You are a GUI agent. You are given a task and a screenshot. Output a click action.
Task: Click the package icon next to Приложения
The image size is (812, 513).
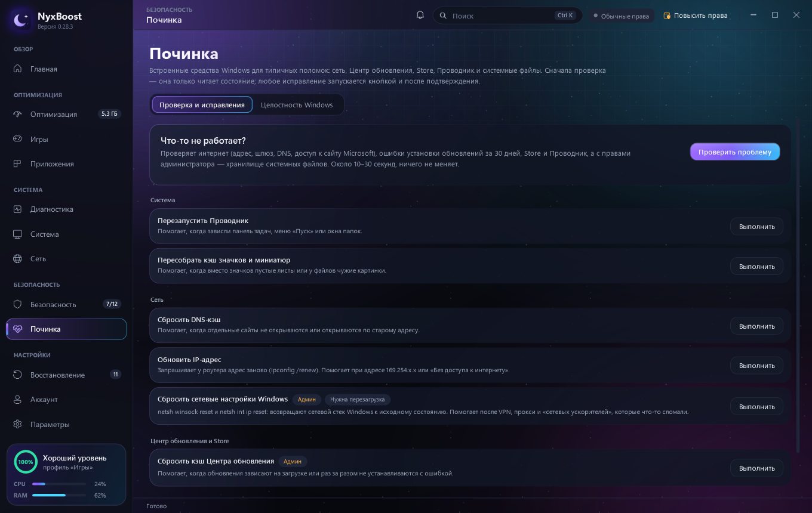[x=18, y=164]
